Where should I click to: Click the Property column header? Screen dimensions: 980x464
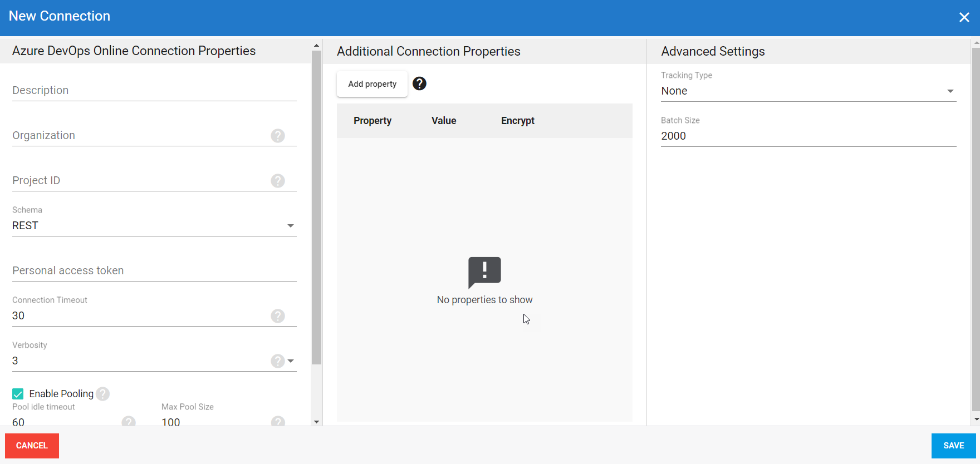click(x=373, y=121)
